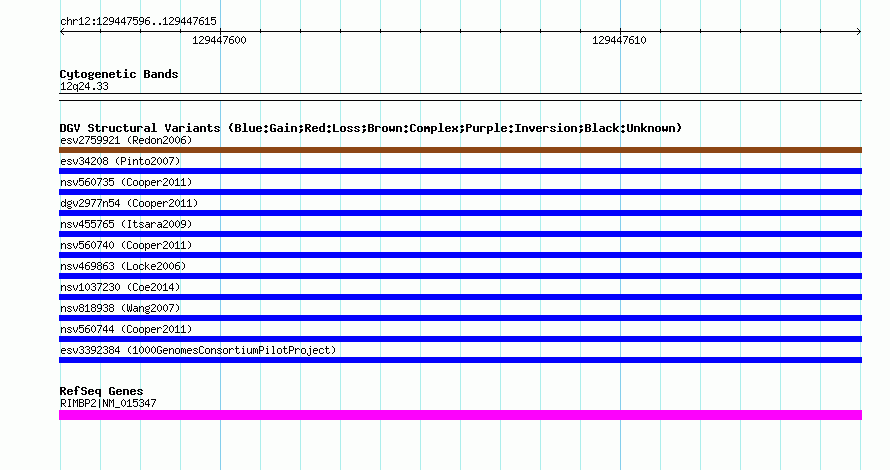Select the RIMBP2|NM_015347 gene label
The width and height of the screenshot is (890, 470).
[108, 403]
